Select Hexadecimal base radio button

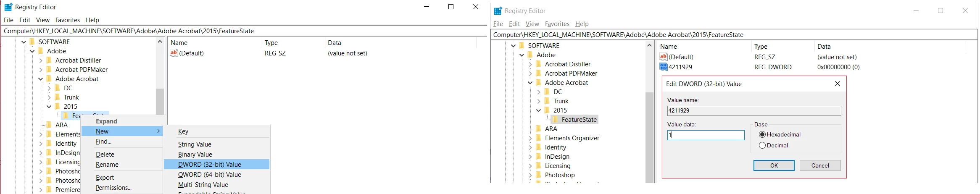tap(762, 134)
